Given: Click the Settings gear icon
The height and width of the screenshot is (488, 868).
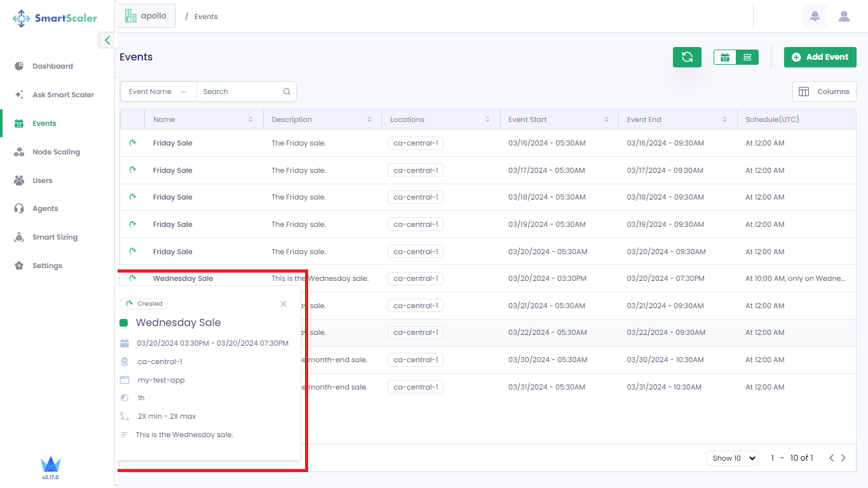Looking at the screenshot, I should (x=19, y=266).
